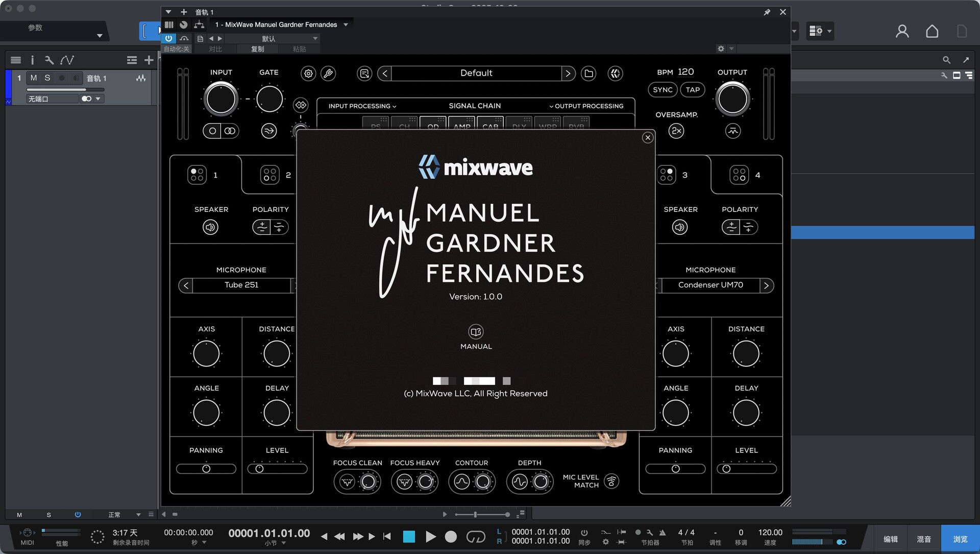Expand the INPUT PROCESSING dropdown
This screenshot has height=554, width=980.
click(362, 106)
